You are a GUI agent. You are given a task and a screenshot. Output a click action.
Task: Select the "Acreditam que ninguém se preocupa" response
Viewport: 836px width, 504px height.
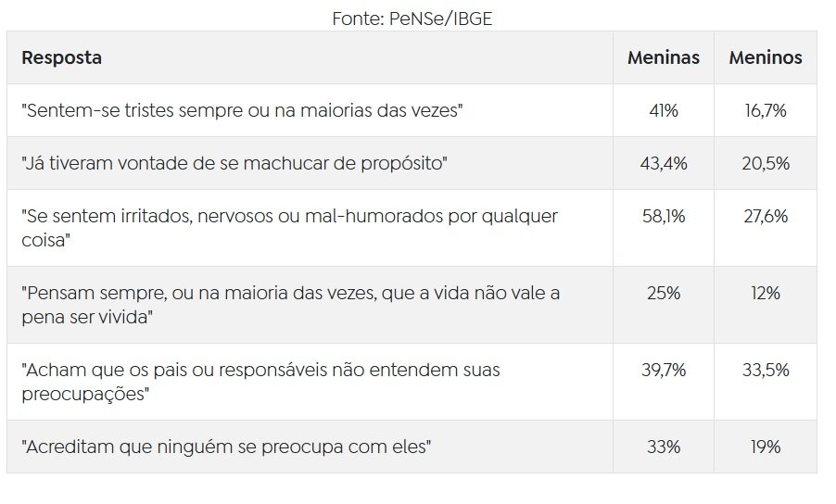click(x=227, y=447)
